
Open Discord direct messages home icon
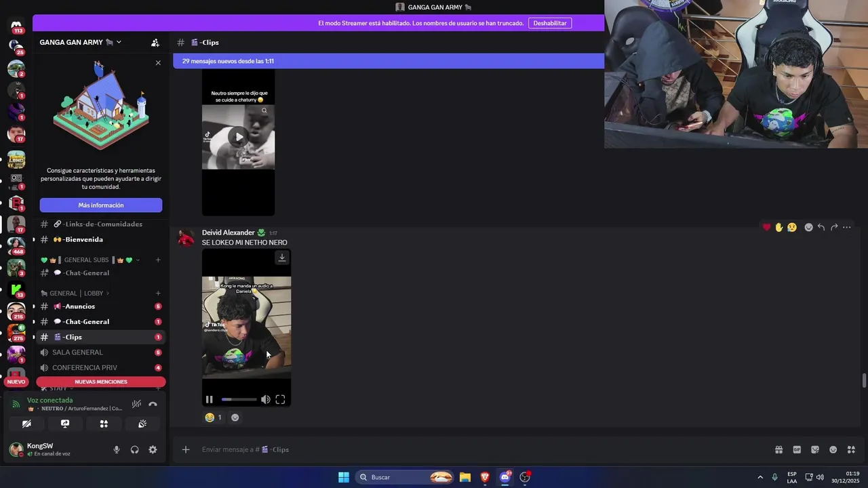(16, 25)
